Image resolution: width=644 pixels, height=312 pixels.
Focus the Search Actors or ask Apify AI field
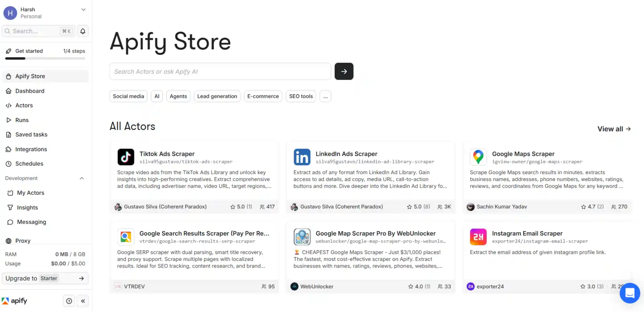click(220, 71)
